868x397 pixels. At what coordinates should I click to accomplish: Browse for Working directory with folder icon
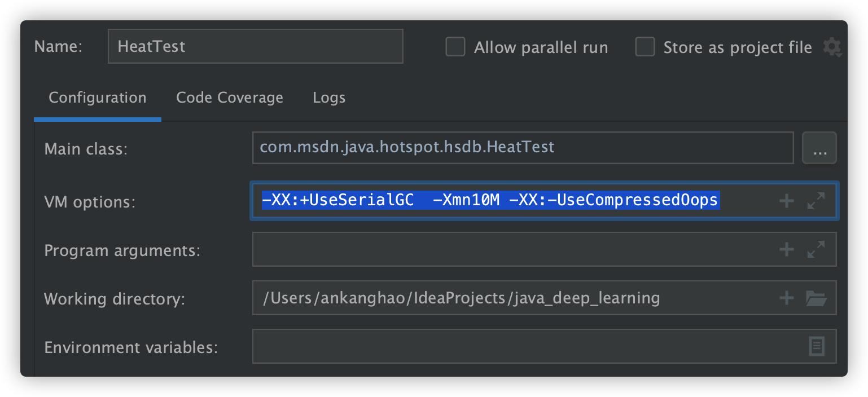816,298
